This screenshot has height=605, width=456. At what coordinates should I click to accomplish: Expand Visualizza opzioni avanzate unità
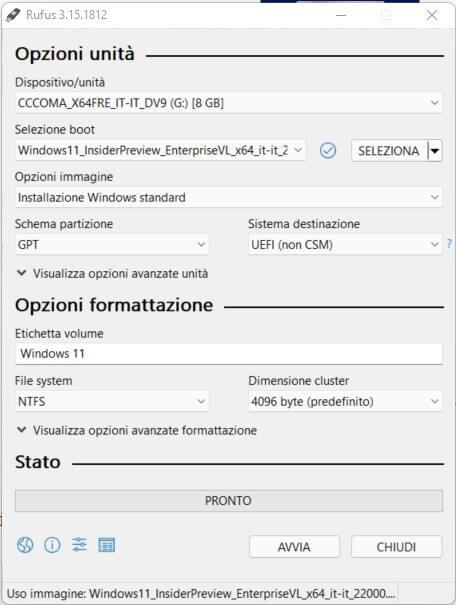tap(112, 274)
